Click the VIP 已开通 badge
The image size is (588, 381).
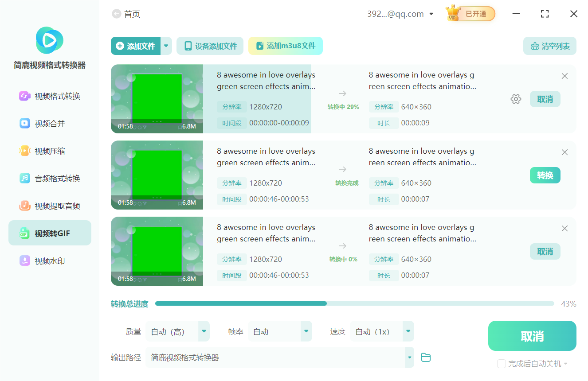click(470, 13)
